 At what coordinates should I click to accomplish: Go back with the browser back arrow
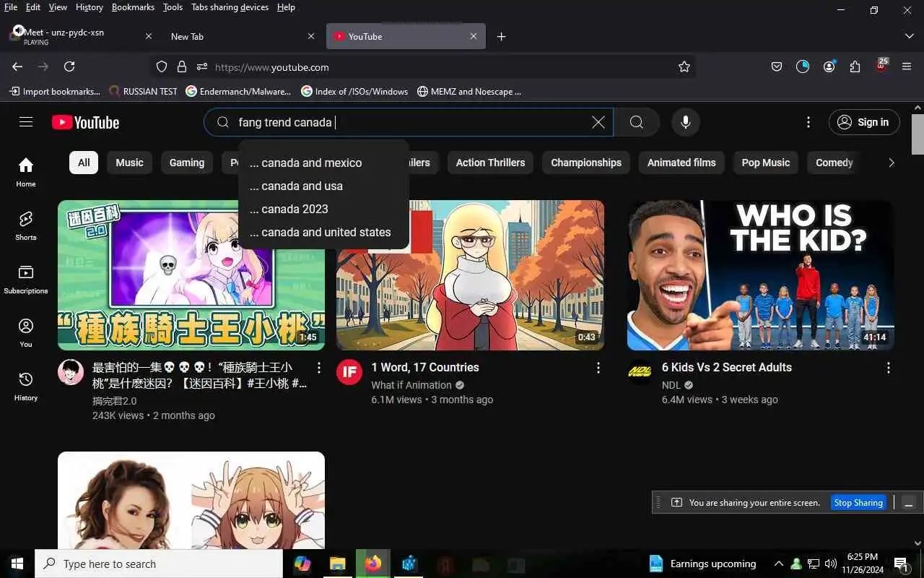[x=17, y=66]
